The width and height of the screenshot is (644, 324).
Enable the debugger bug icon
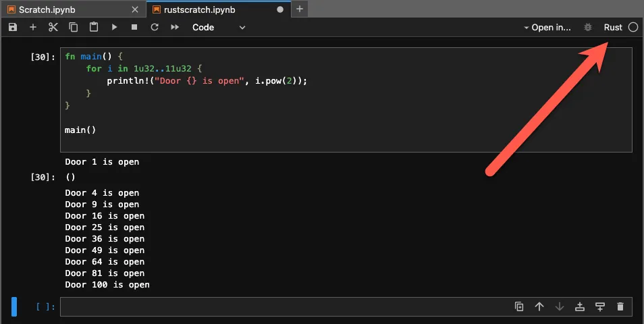pos(588,28)
